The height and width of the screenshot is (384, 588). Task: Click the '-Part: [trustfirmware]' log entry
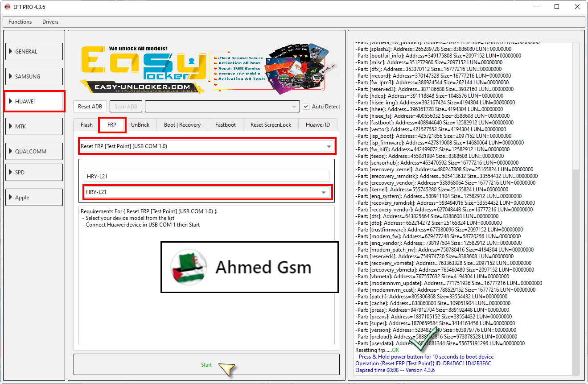[441, 230]
